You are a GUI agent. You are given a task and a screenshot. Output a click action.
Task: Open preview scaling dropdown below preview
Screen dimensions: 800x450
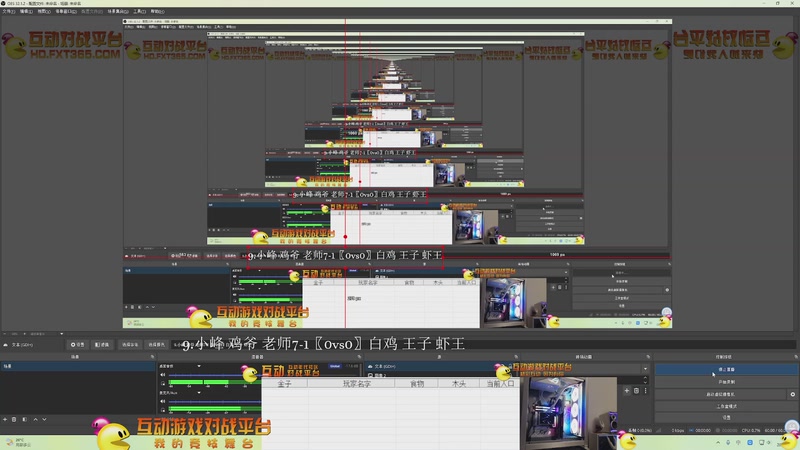[x=61, y=334]
